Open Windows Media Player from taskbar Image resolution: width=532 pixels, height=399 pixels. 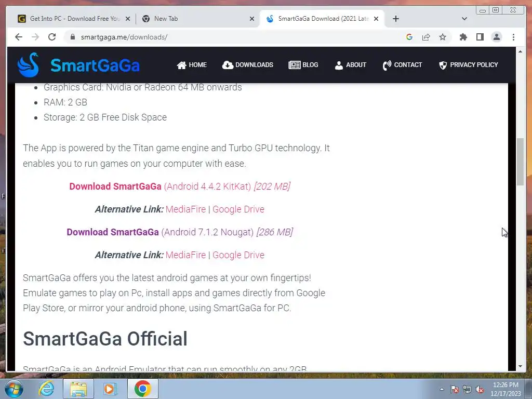pos(110,389)
